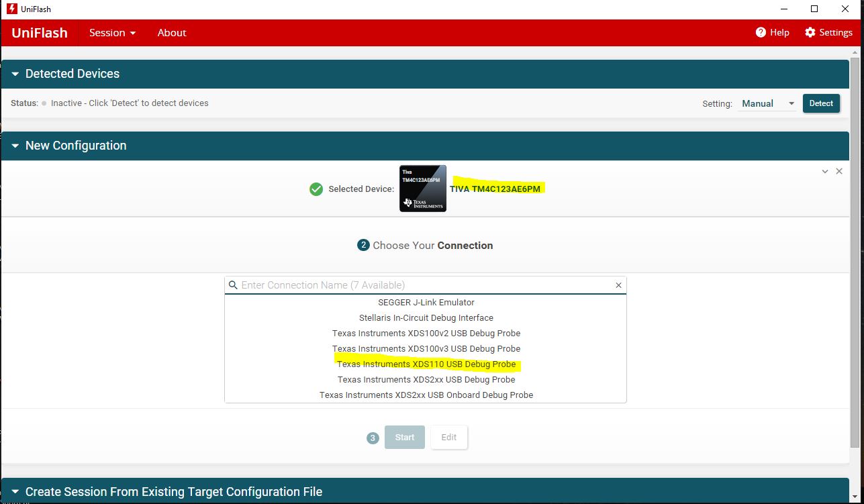Click the inactive status text

(130, 103)
